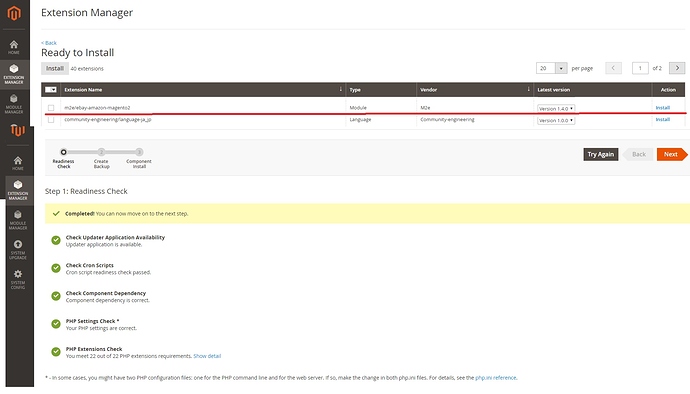The image size is (690, 394).
Task: Click the Community-engineering vendor cell
Action: coord(448,120)
